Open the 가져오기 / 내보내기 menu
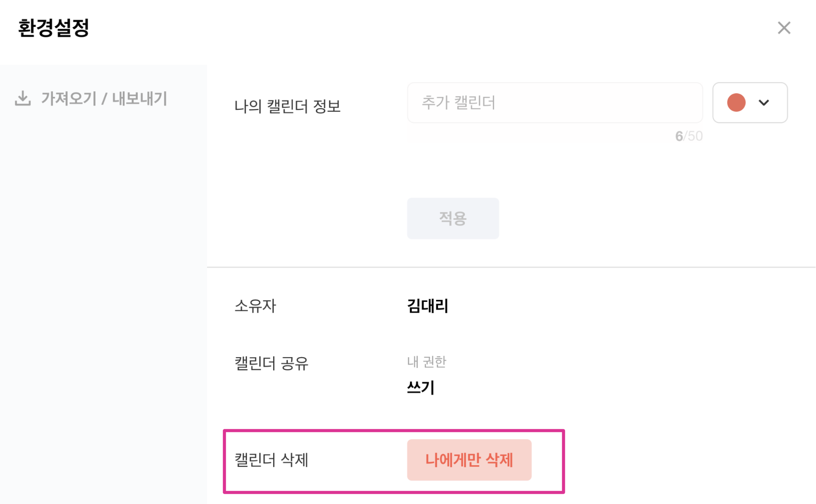Image resolution: width=816 pixels, height=504 pixels. pos(104,99)
